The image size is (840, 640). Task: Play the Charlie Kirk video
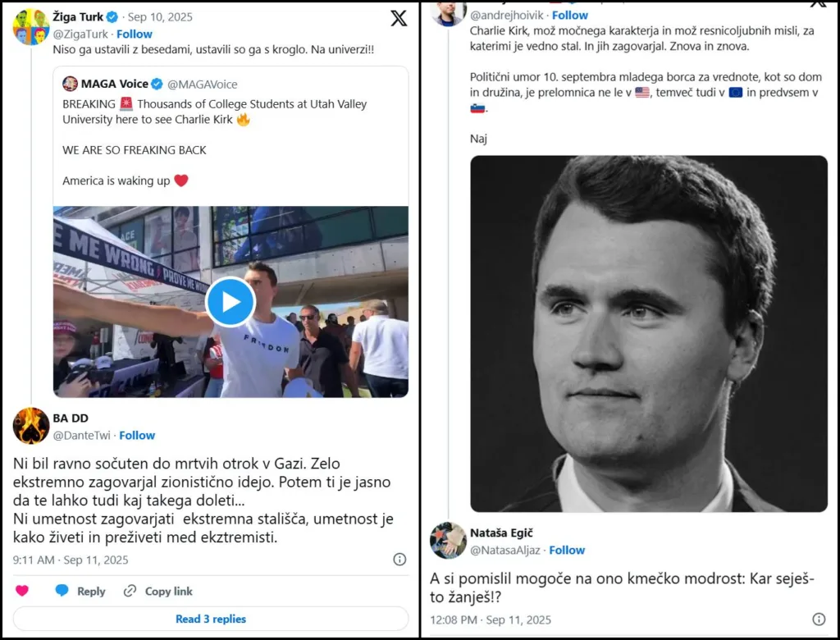click(231, 302)
